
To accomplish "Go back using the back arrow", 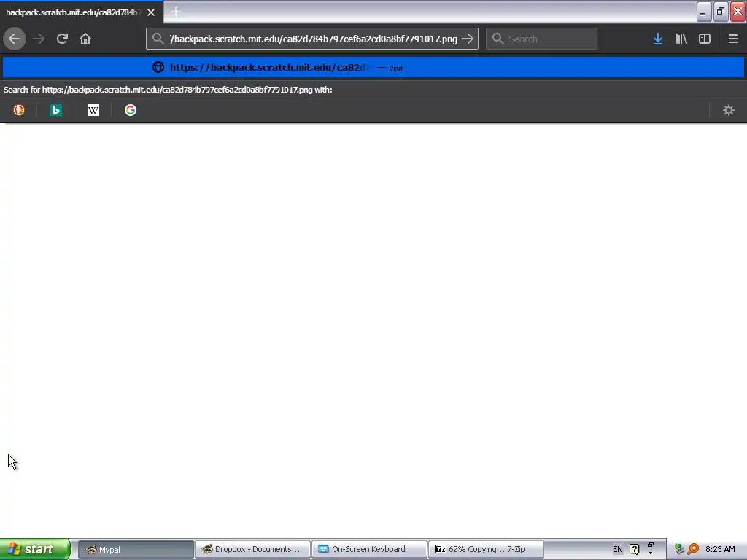I will [15, 39].
